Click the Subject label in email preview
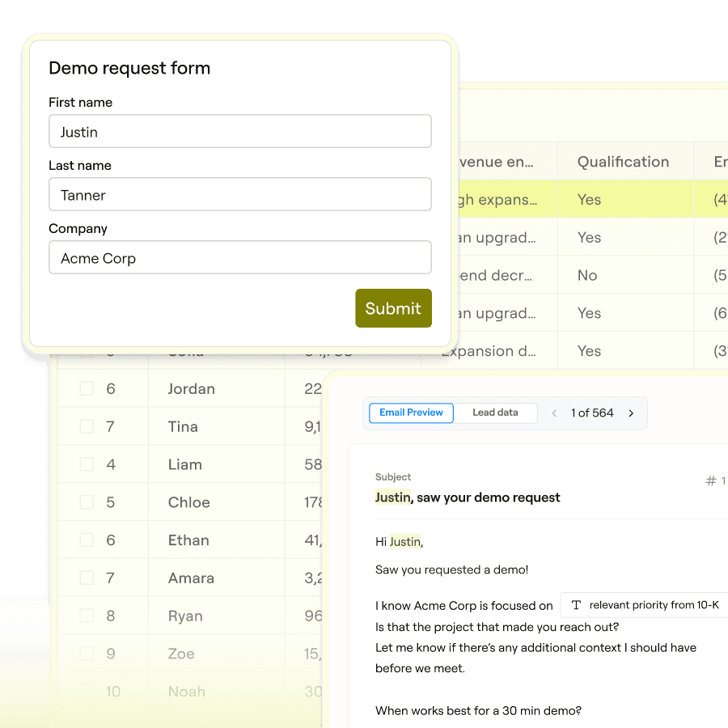Image resolution: width=728 pixels, height=728 pixels. click(393, 476)
